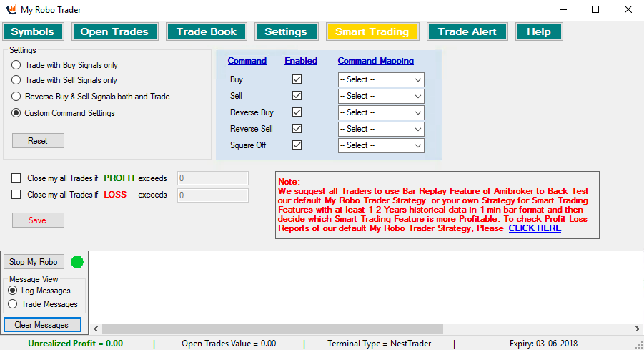
Task: Close the My Robo Trader window
Action: coord(628,9)
